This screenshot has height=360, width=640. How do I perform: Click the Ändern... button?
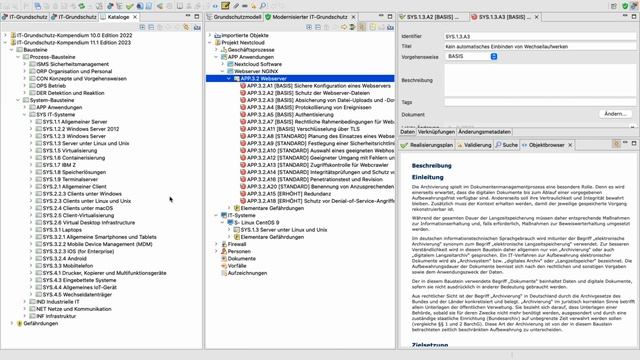[x=615, y=114]
